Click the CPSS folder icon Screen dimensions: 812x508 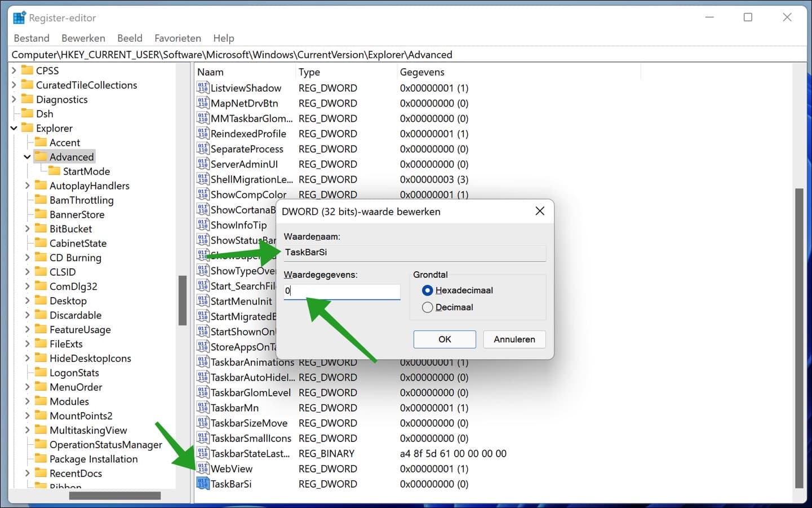tap(27, 70)
